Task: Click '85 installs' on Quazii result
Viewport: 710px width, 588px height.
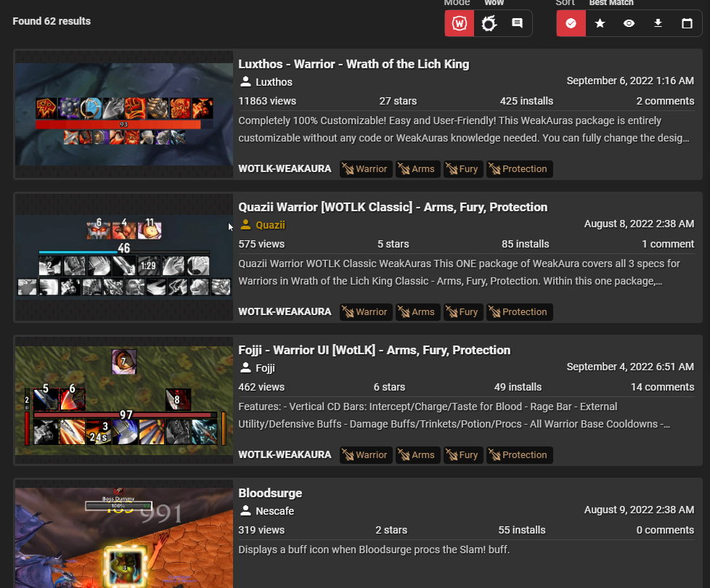Action: click(526, 244)
